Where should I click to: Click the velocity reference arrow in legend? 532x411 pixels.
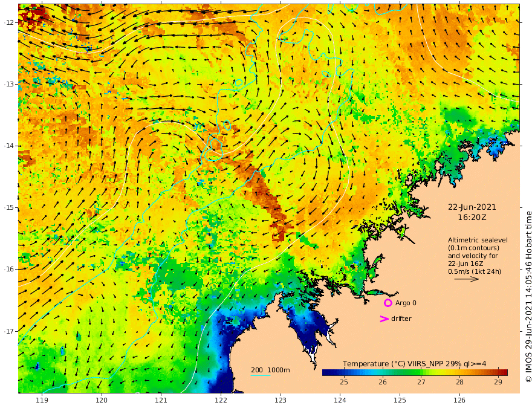[x=466, y=279]
